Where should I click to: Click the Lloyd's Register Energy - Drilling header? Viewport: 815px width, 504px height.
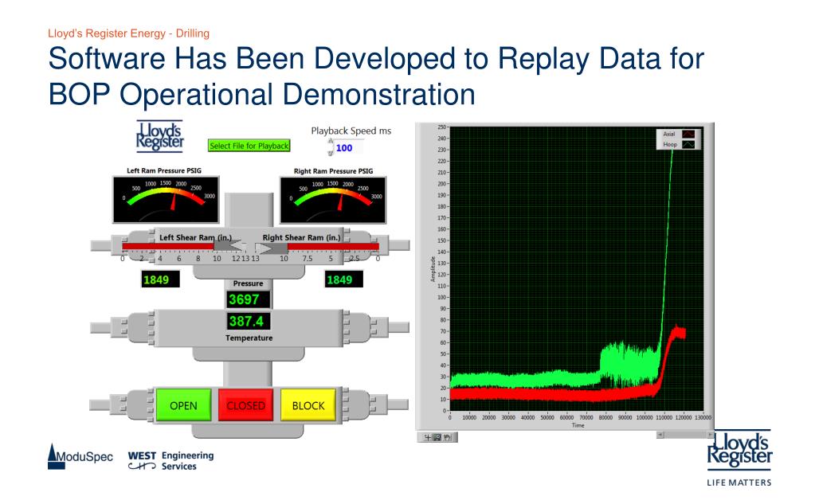click(128, 33)
